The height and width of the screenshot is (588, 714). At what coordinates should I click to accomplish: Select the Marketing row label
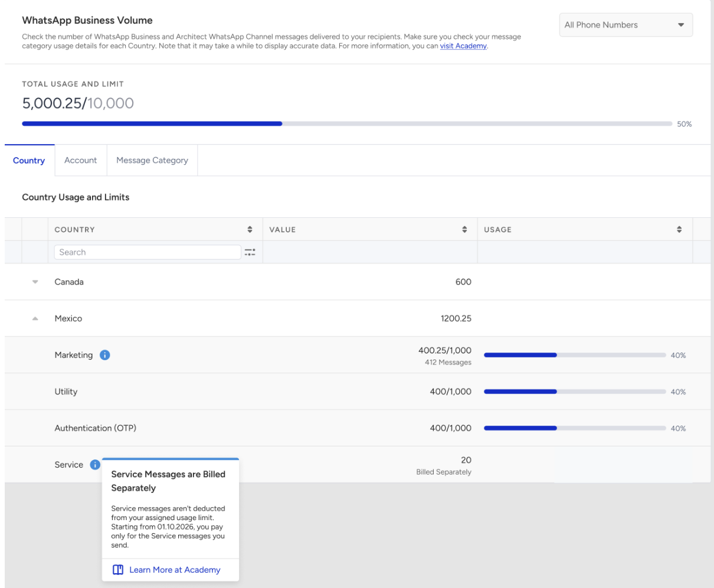[74, 355]
